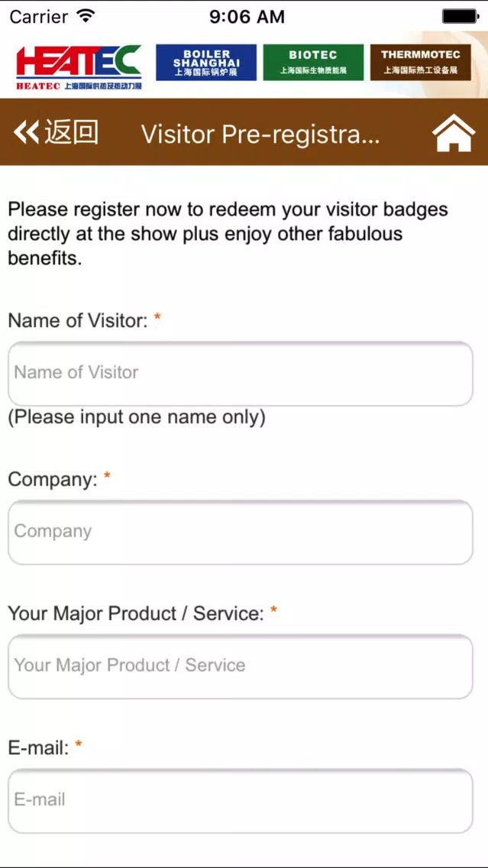Tap the Wi-Fi status icon
The image size is (488, 868).
(x=86, y=16)
